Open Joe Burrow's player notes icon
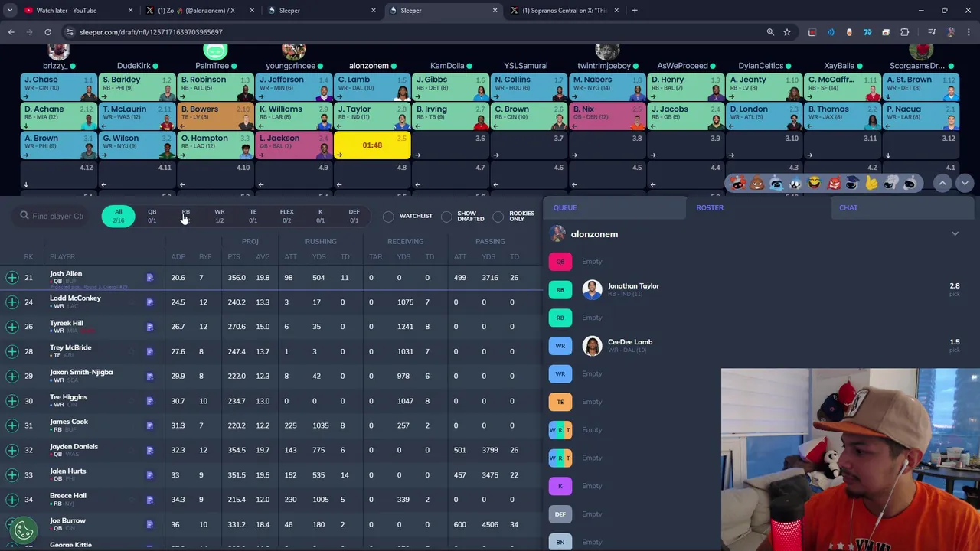This screenshot has width=980, height=551. pyautogui.click(x=150, y=524)
